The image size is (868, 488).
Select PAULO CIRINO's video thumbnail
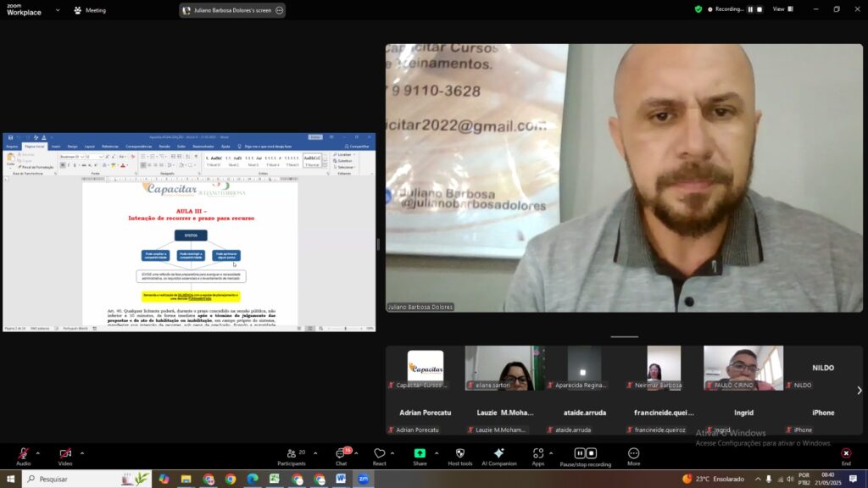[743, 368]
